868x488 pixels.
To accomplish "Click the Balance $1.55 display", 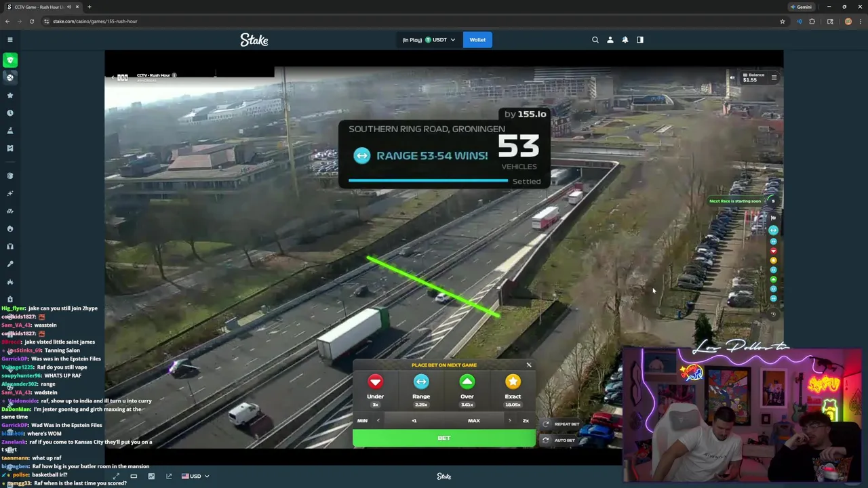I will [x=753, y=77].
